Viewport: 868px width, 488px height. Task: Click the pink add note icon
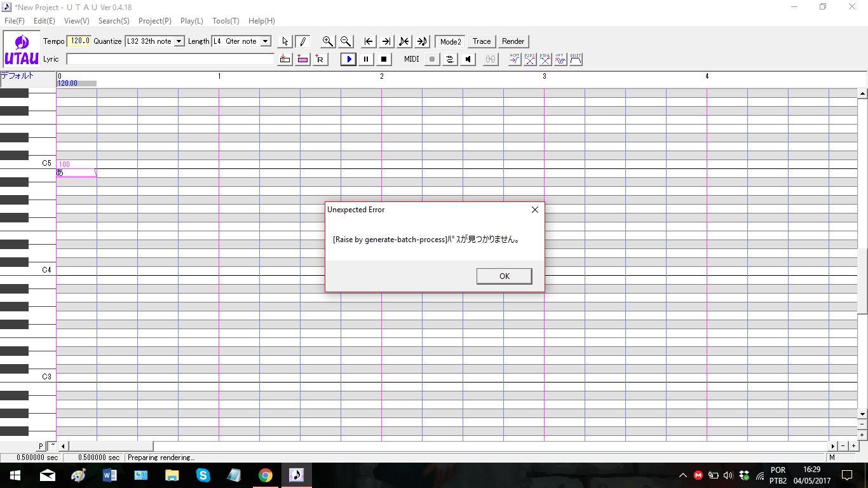click(x=302, y=59)
